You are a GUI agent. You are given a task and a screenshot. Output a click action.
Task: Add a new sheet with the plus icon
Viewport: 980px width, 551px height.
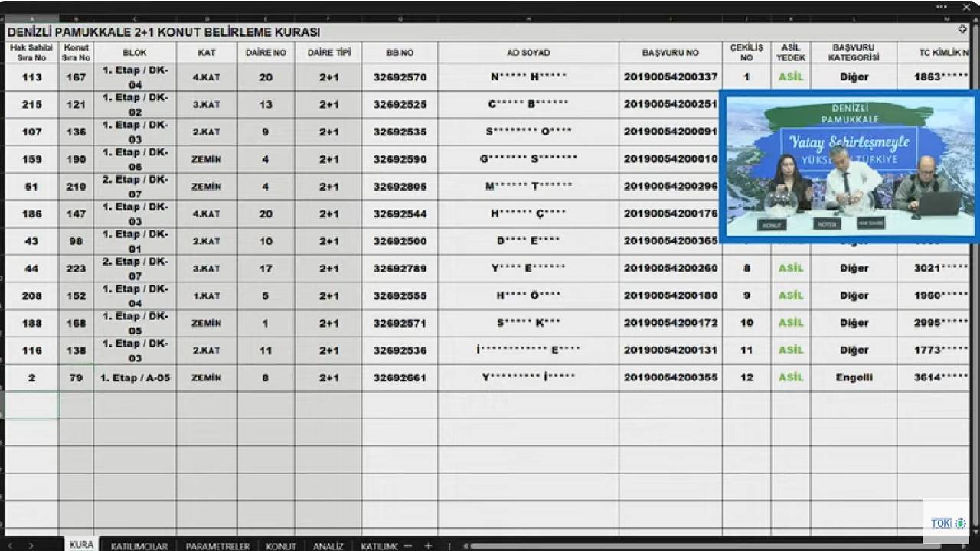point(428,546)
